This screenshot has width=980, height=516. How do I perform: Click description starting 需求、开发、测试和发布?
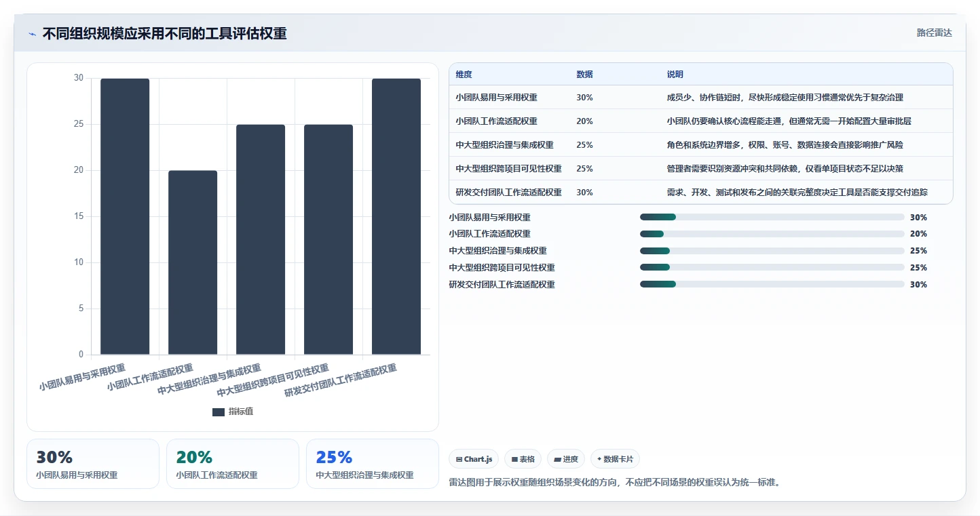click(x=797, y=193)
